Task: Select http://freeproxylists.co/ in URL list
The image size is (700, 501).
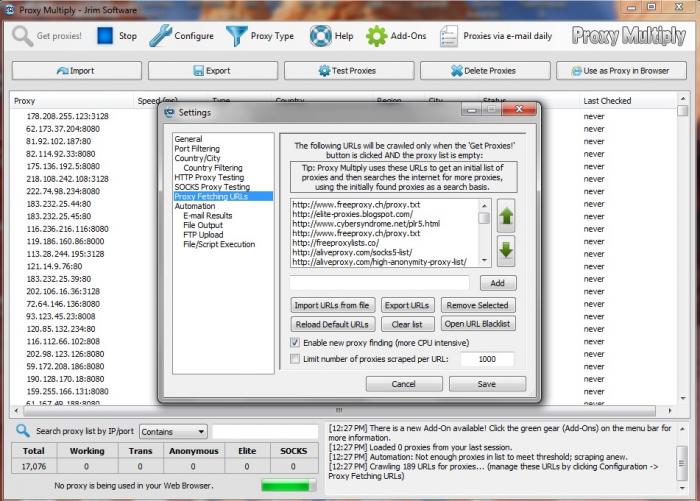Action: coord(336,243)
